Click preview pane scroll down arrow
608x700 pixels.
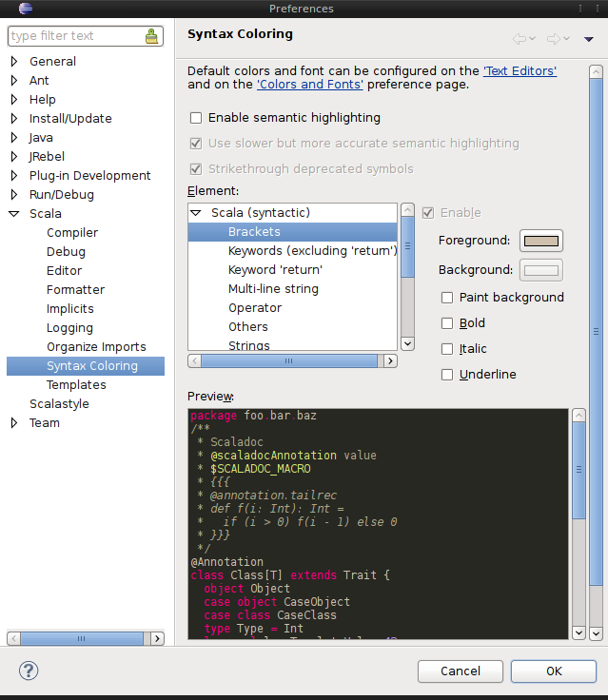(579, 632)
